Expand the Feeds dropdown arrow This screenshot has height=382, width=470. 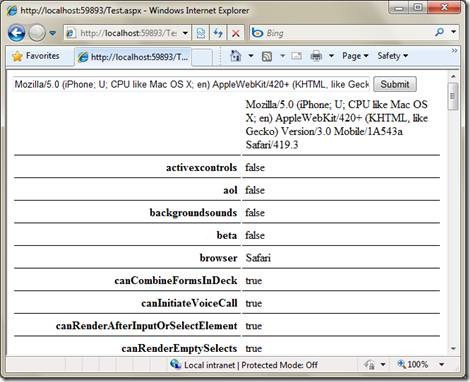[282, 56]
